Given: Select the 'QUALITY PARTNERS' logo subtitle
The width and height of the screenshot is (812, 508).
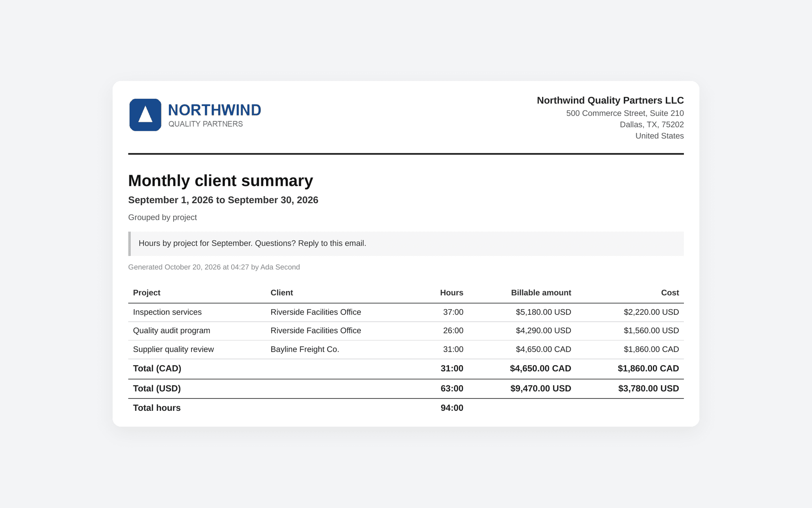Looking at the screenshot, I should coord(205,124).
